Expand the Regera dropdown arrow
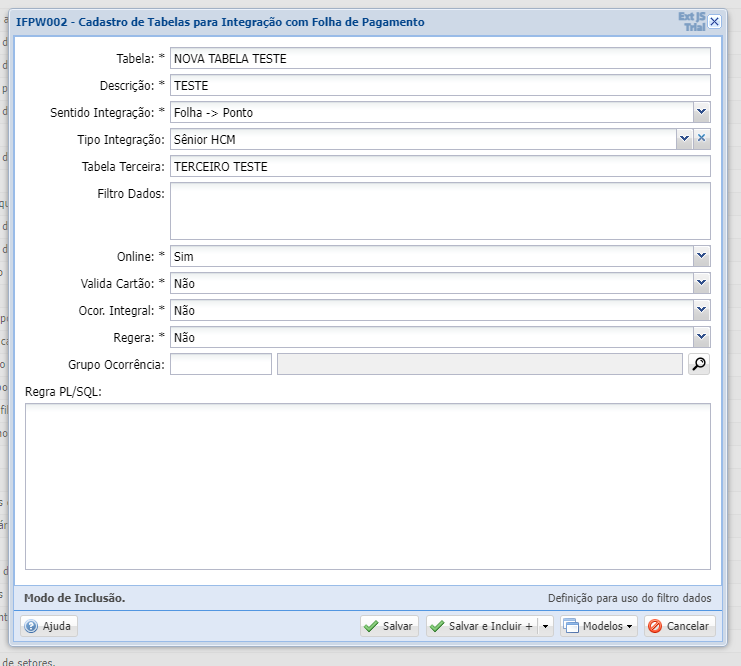Viewport: 741px width, 666px height. coord(702,337)
